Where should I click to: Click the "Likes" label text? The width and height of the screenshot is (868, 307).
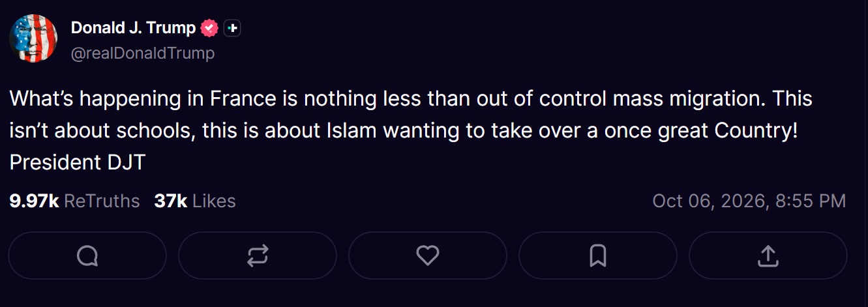214,201
